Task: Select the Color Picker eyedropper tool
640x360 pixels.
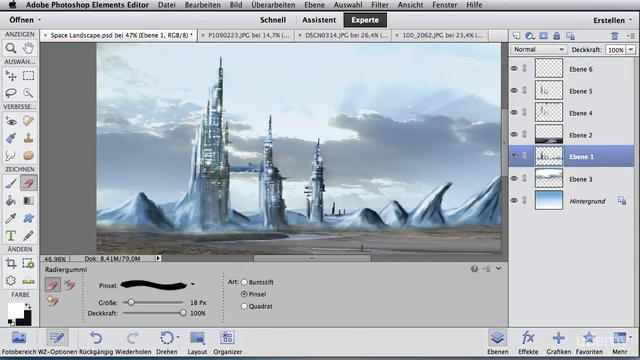Action: point(11,218)
